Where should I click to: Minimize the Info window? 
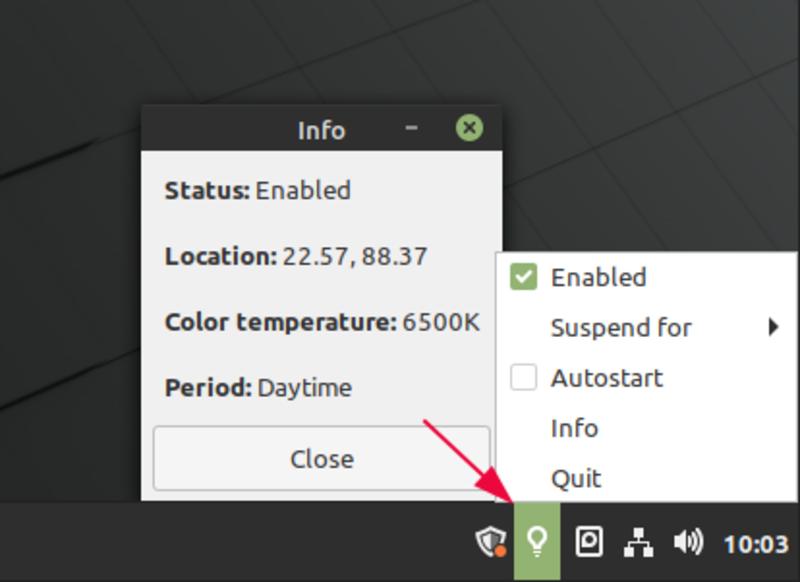[x=411, y=130]
